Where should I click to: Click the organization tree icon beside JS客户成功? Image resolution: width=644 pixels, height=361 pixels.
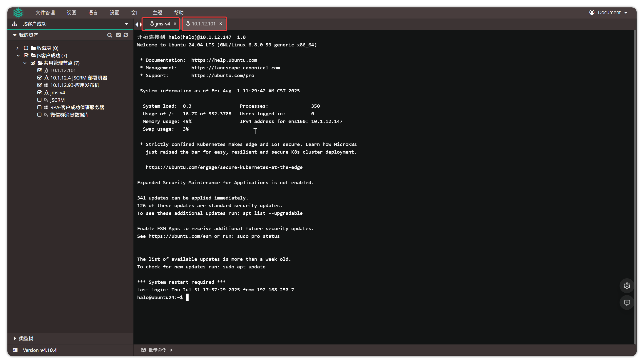click(x=15, y=24)
